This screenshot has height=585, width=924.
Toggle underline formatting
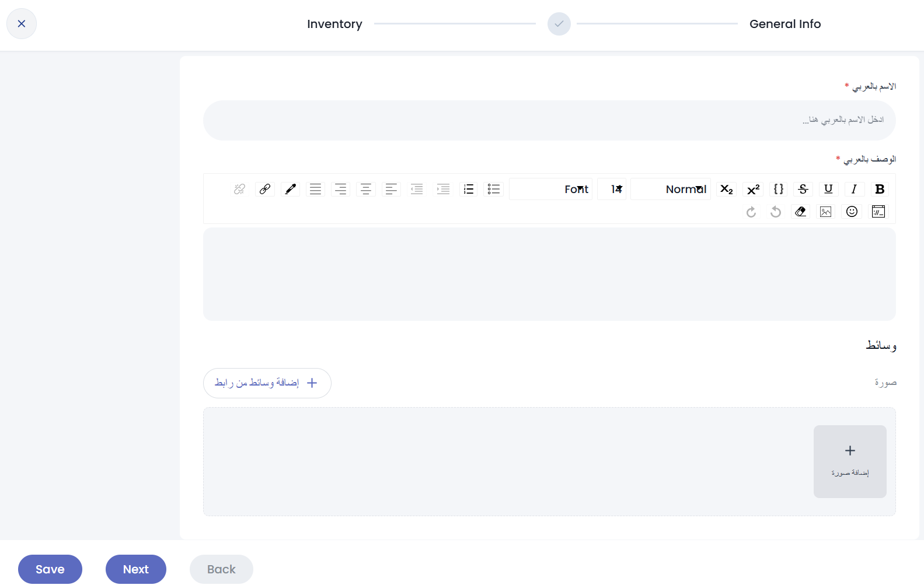pos(828,189)
